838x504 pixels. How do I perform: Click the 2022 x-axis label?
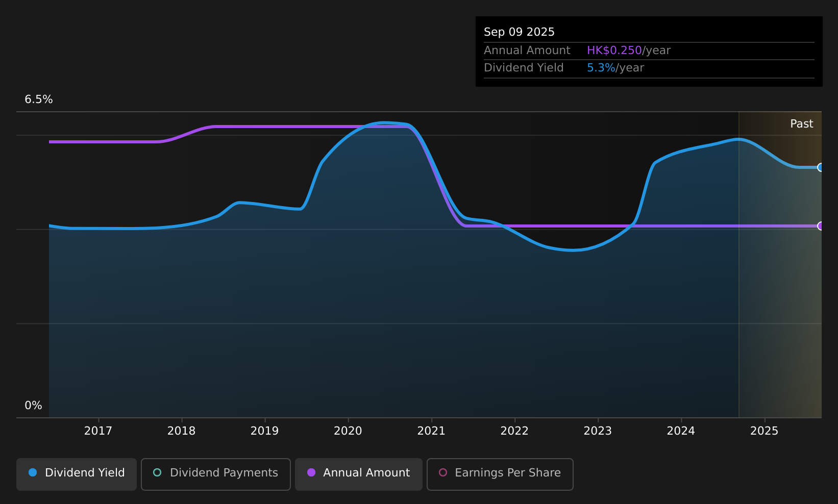pyautogui.click(x=514, y=431)
